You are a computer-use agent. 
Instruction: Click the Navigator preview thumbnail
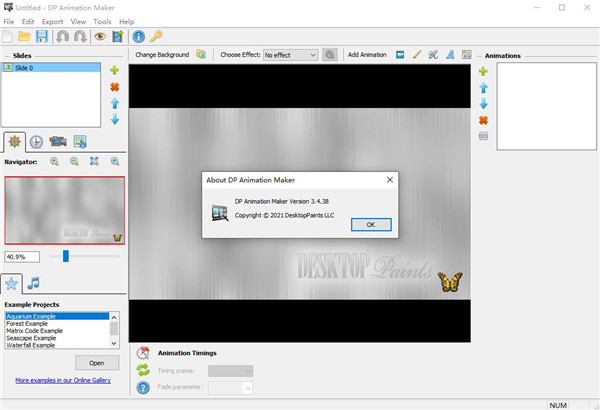(65, 210)
